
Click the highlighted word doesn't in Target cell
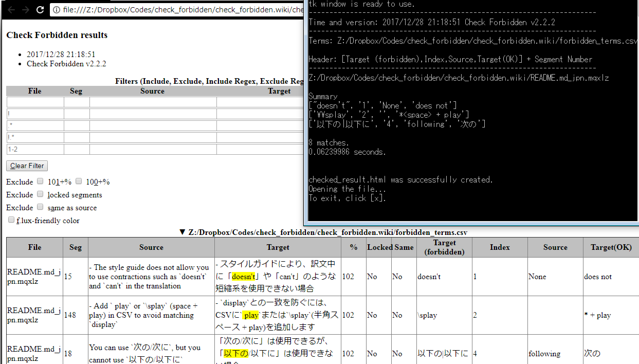point(243,277)
